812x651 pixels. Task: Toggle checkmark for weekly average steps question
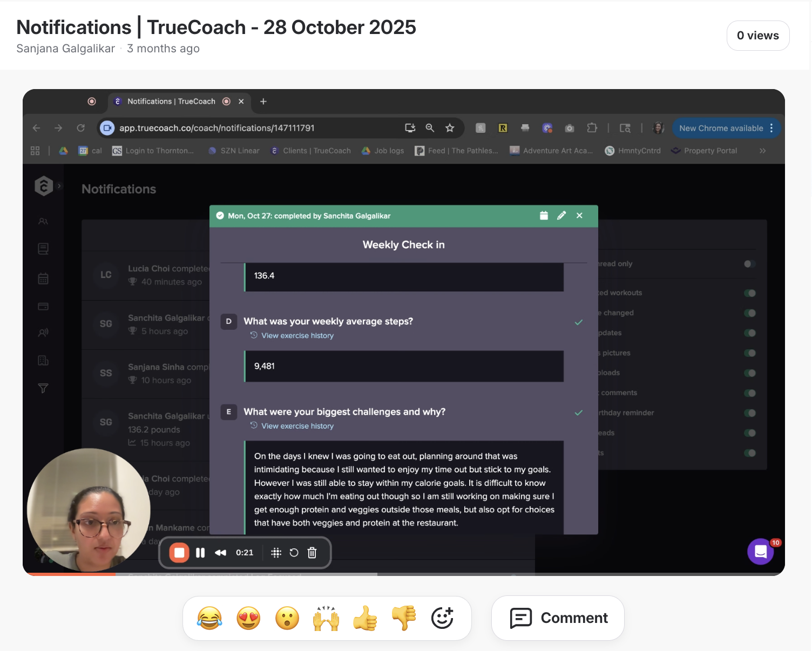pyautogui.click(x=579, y=322)
